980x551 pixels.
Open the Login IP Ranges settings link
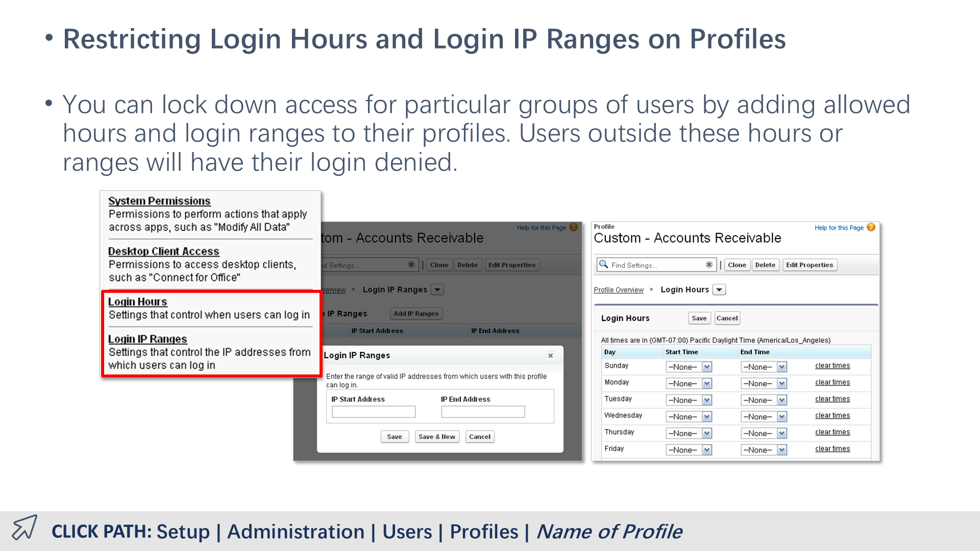[x=148, y=339]
